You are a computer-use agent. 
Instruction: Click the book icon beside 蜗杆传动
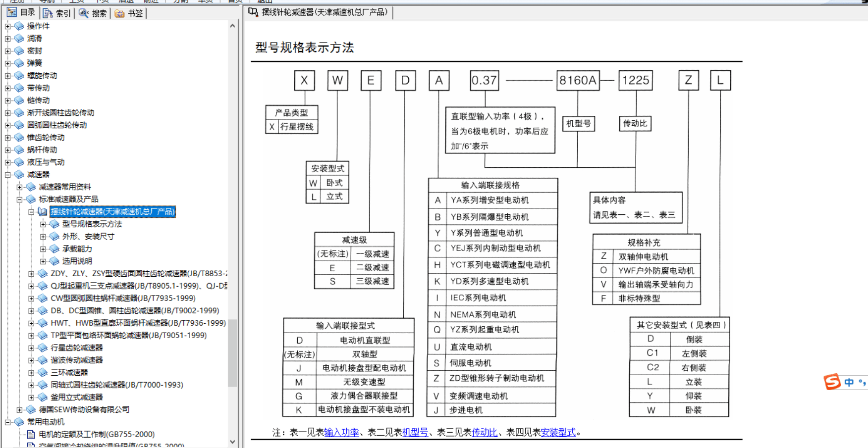pos(19,149)
